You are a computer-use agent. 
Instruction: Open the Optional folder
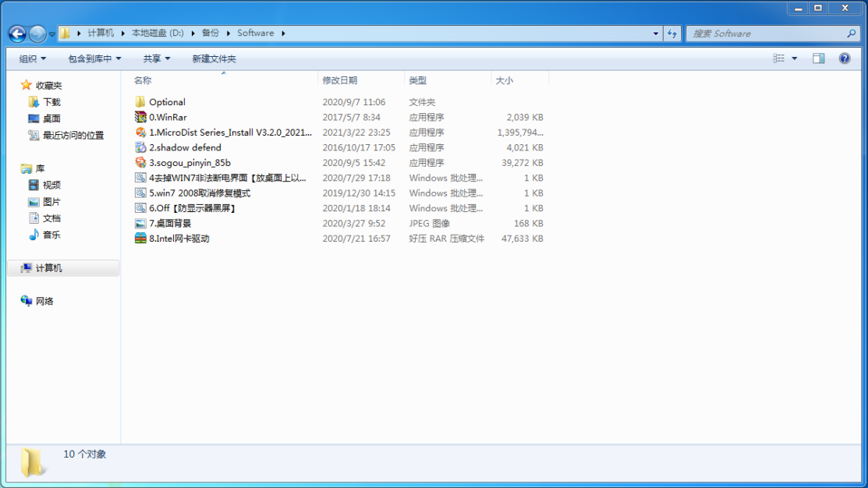click(167, 102)
